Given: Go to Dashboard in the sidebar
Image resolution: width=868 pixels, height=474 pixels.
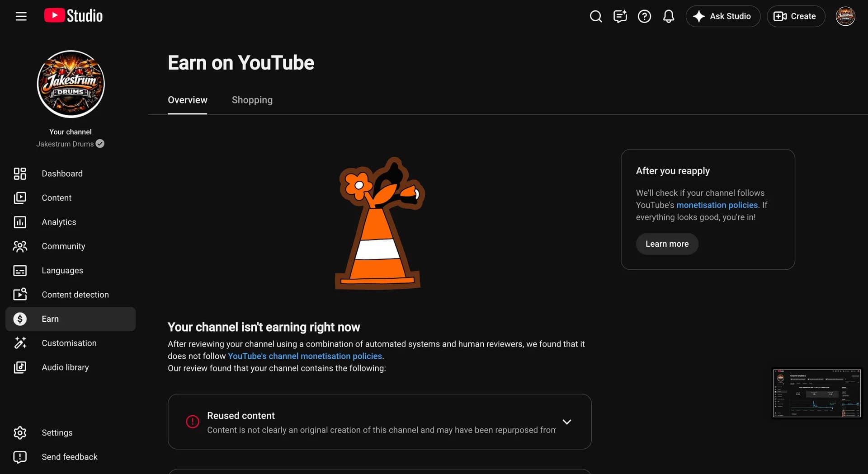Looking at the screenshot, I should (x=71, y=174).
